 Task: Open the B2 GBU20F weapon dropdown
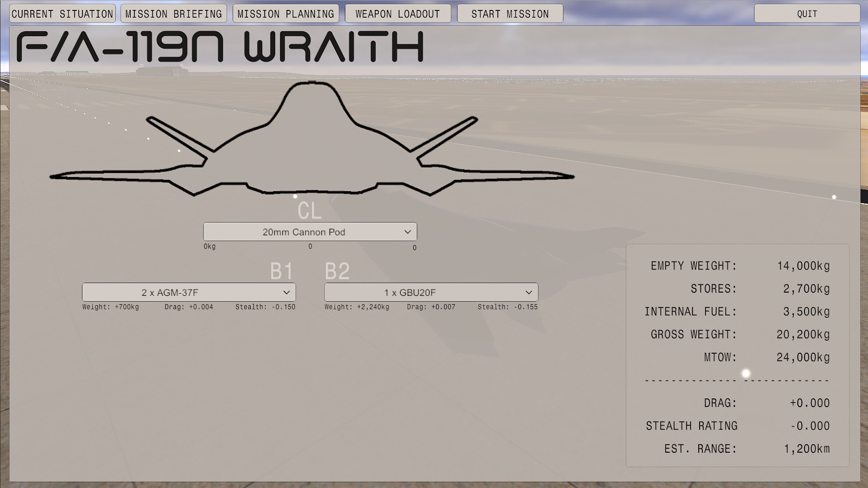pyautogui.click(x=430, y=292)
